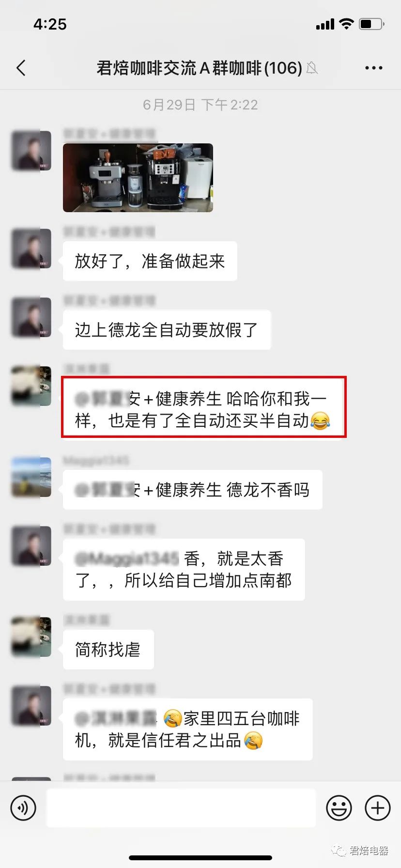This screenshot has height=868, width=401.
Task: Open the plus attachments panel
Action: pyautogui.click(x=377, y=807)
